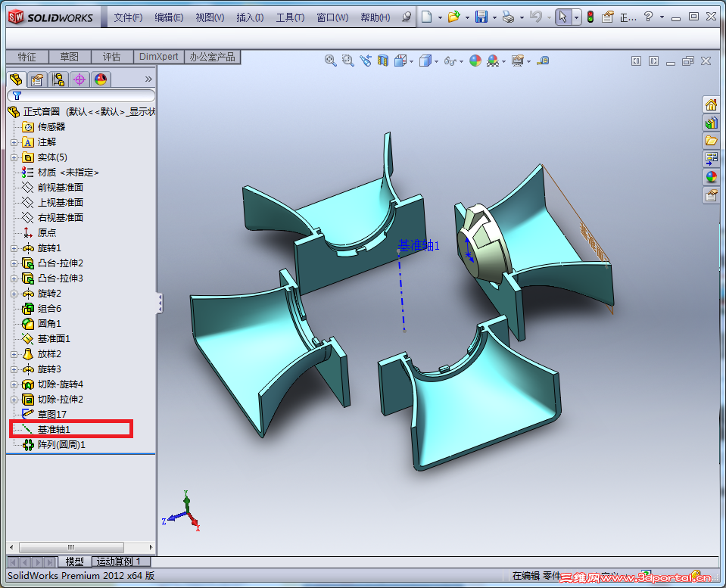Switch to the DimXpert command tab
The height and width of the screenshot is (588, 726).
tap(158, 57)
